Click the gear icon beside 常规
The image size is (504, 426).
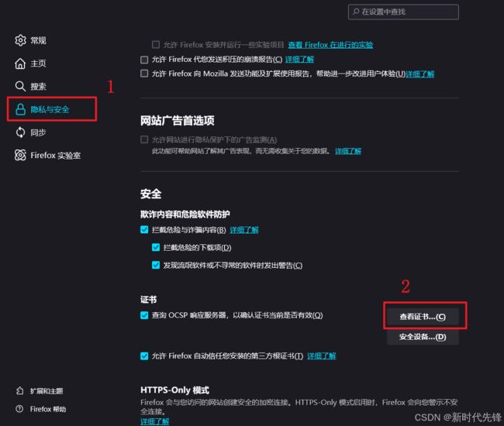pyautogui.click(x=20, y=40)
